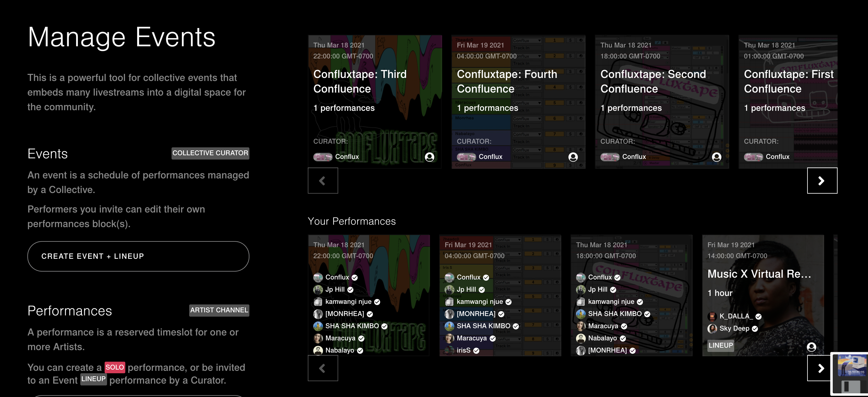Advance Your Performances carousel with right arrow

(x=821, y=368)
